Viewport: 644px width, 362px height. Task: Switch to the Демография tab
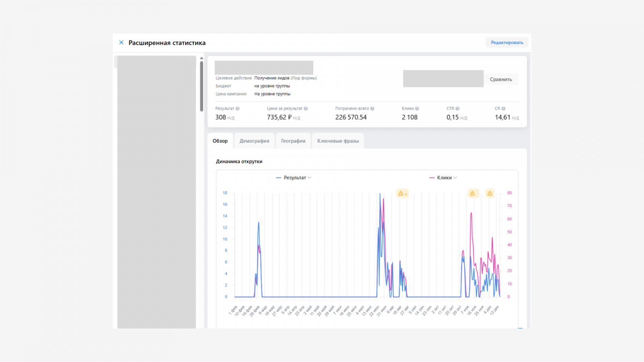click(254, 141)
